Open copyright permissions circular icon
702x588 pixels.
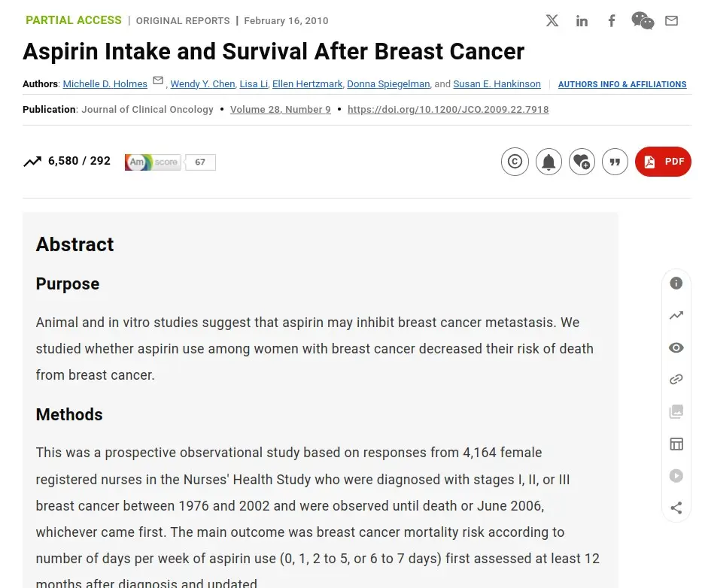point(515,162)
